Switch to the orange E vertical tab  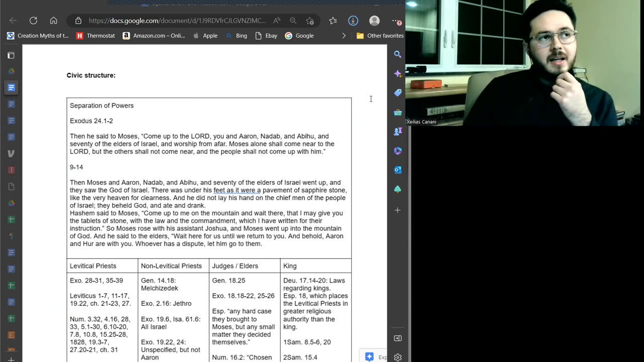coord(11,335)
